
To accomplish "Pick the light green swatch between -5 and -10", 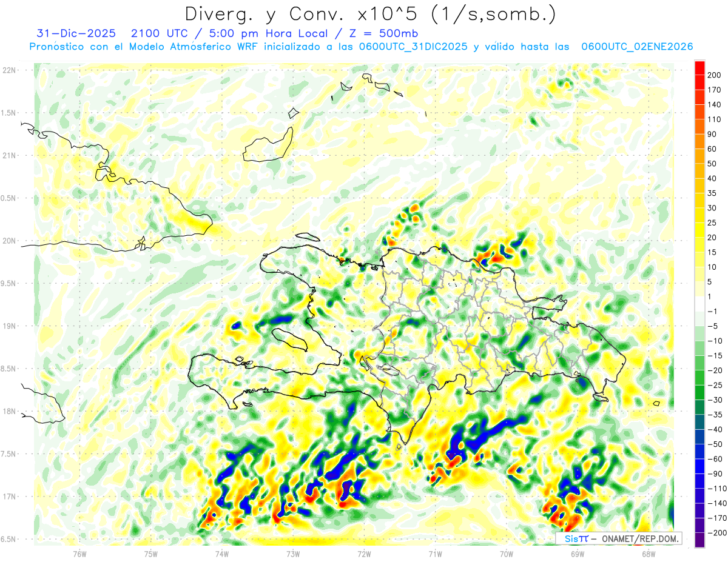I will tap(699, 334).
